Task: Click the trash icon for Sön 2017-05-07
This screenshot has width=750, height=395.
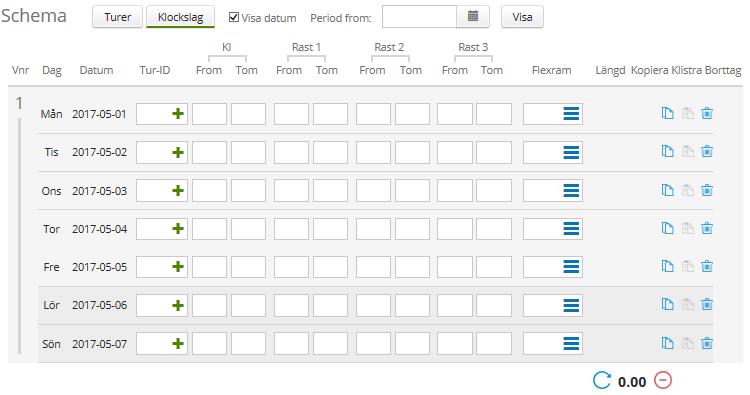Action: (706, 343)
